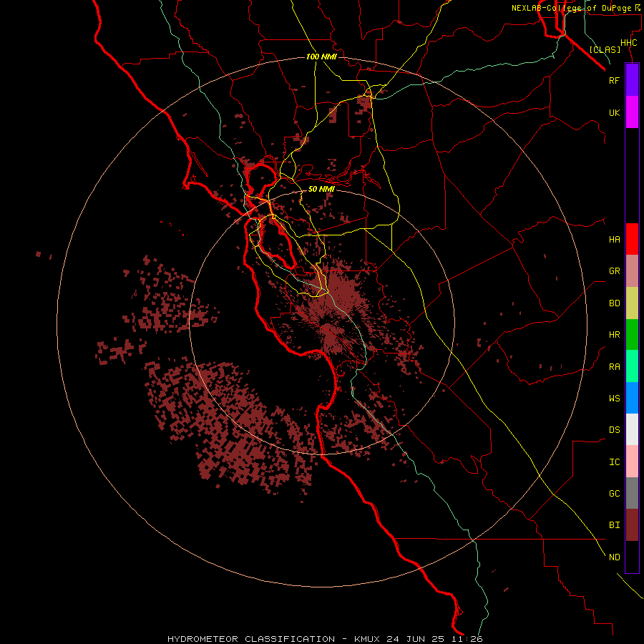Click the "HHC" product code text
This screenshot has height=644, width=644.
[x=628, y=43]
